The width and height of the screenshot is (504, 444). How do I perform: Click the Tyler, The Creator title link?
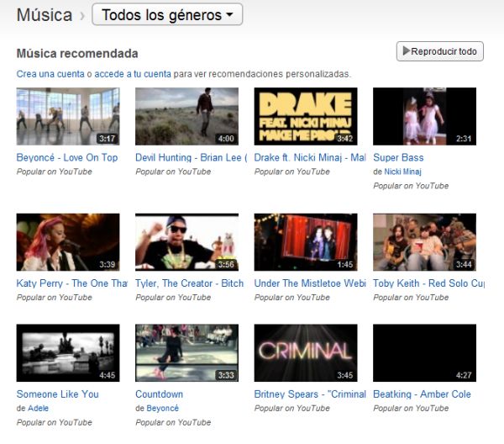(x=189, y=283)
